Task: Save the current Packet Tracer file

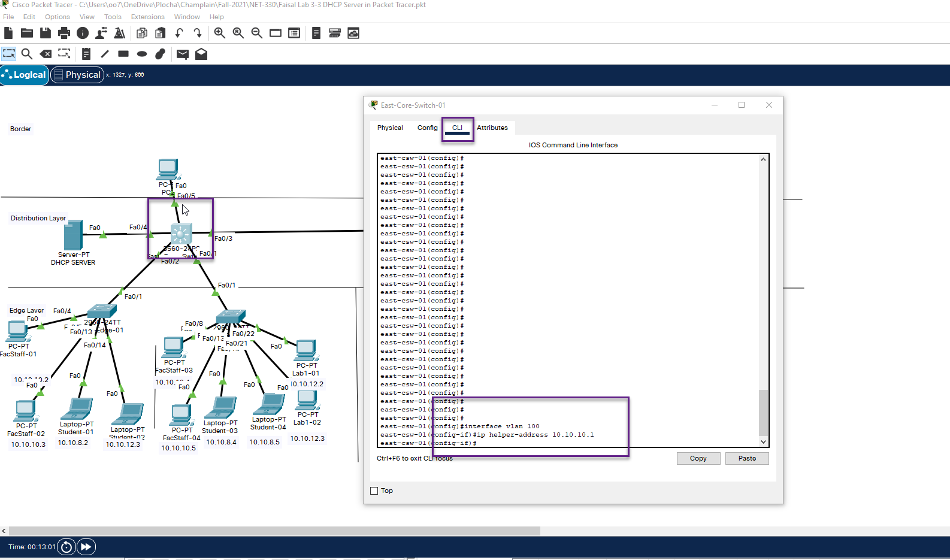Action: click(x=46, y=33)
